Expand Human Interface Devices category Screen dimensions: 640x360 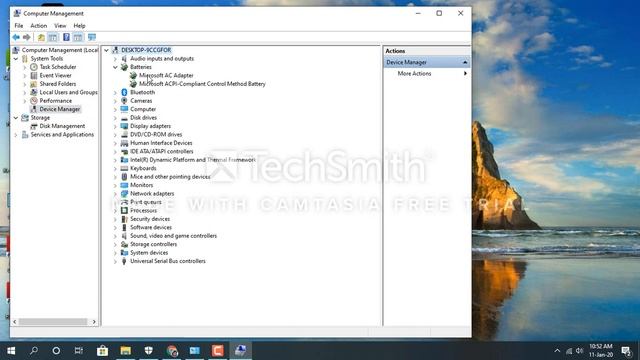[x=115, y=143]
